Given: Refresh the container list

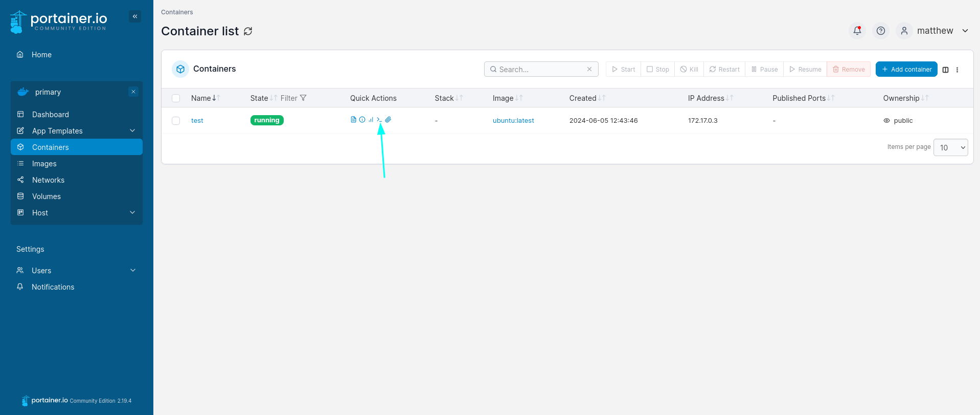Looking at the screenshot, I should click(248, 31).
